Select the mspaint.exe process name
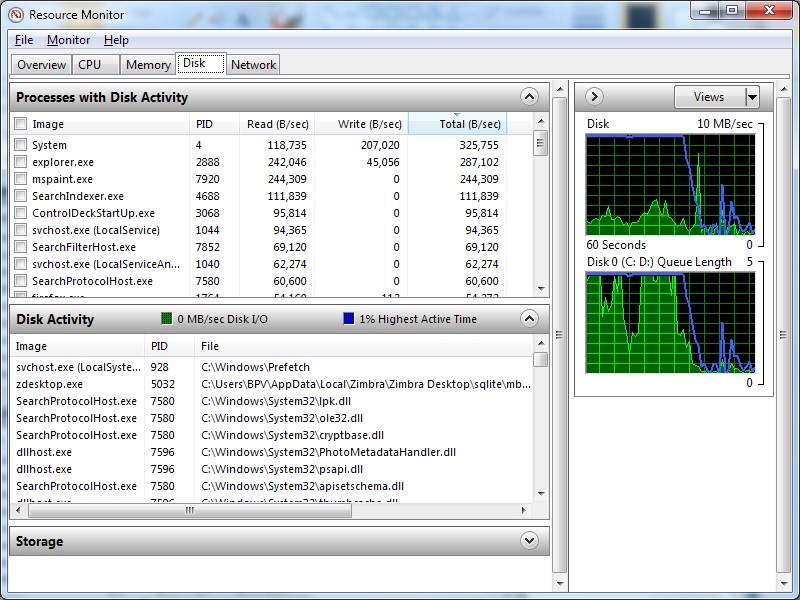 tap(62, 179)
